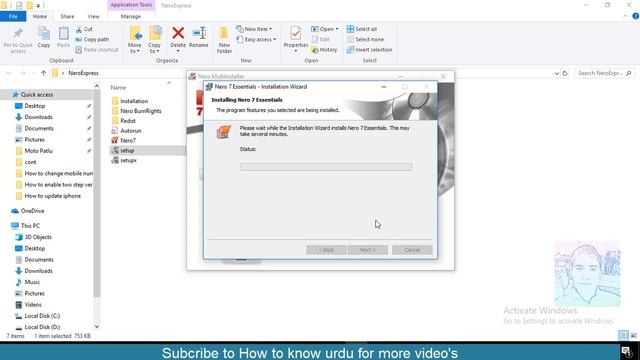Click the Application Tools tab header
Screen dimensions: 640x360
click(x=131, y=5)
